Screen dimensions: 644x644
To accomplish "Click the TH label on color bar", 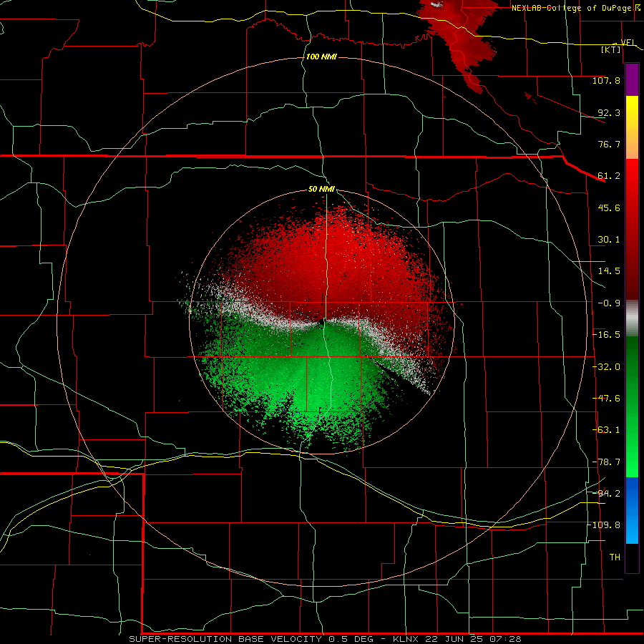I will (x=615, y=557).
